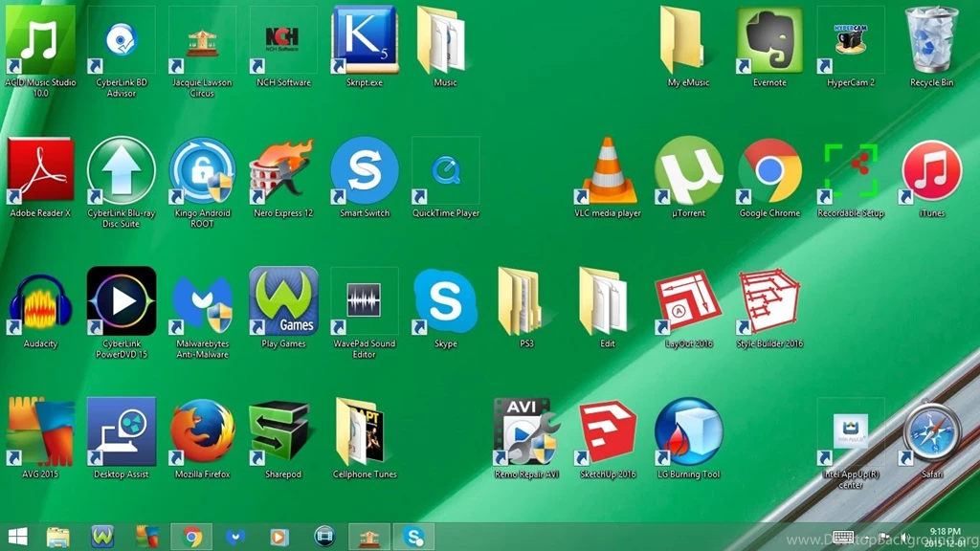This screenshot has width=980, height=551.
Task: Click the Safari compass icon
Action: click(x=931, y=432)
